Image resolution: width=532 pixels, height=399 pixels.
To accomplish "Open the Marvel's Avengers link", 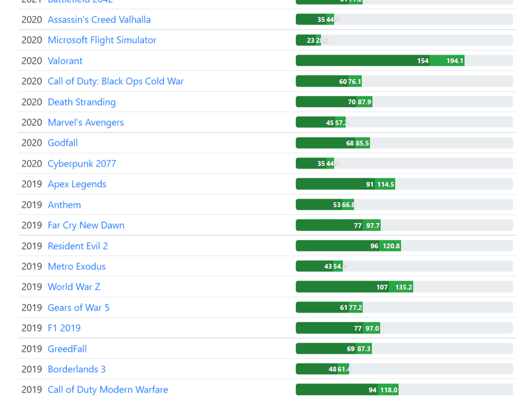I will 86,122.
